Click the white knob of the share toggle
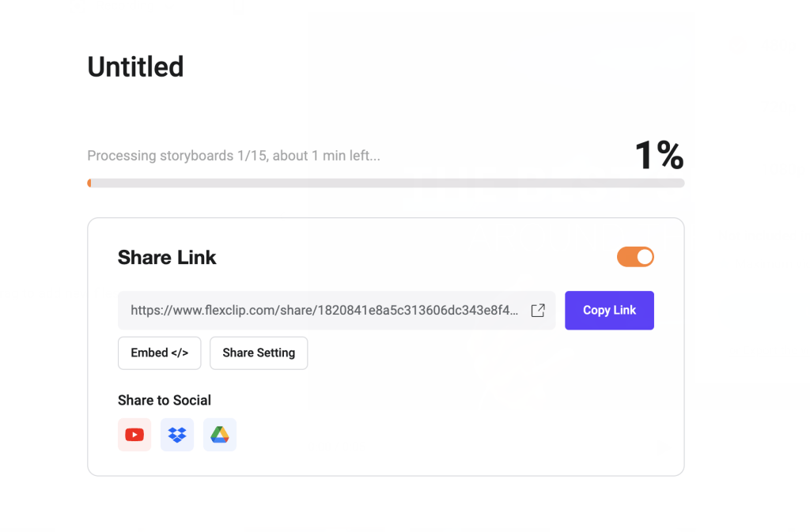This screenshot has height=532, width=810. 645,257
